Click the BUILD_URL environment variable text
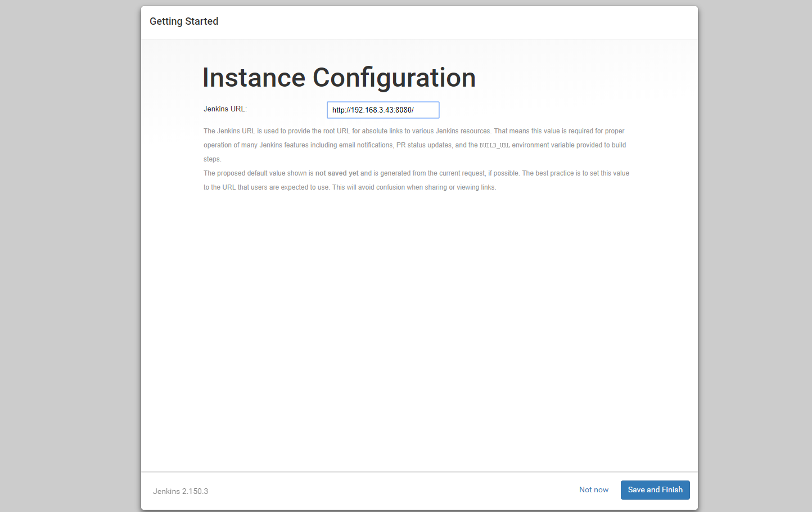The width and height of the screenshot is (812, 512). [x=495, y=145]
